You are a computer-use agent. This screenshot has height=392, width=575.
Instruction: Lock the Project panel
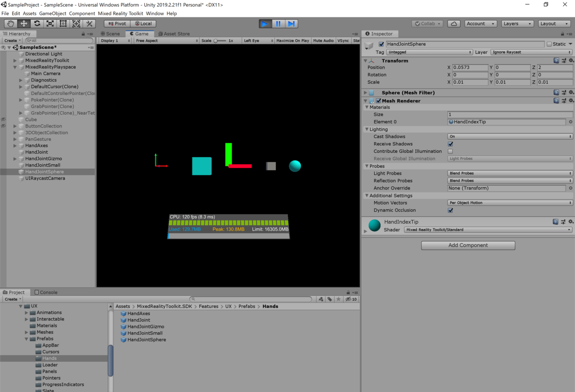click(348, 292)
